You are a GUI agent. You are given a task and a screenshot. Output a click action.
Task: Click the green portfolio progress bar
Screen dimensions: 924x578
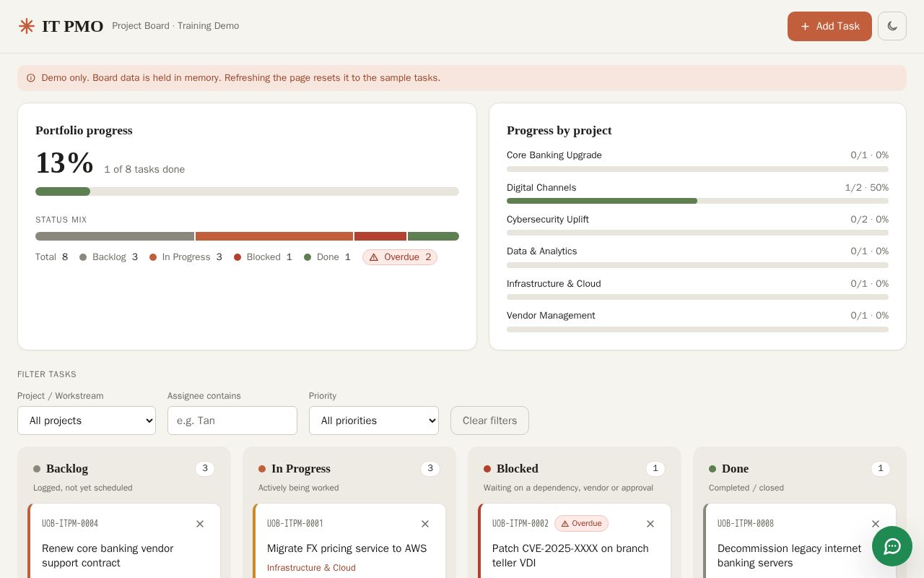pyautogui.click(x=63, y=191)
